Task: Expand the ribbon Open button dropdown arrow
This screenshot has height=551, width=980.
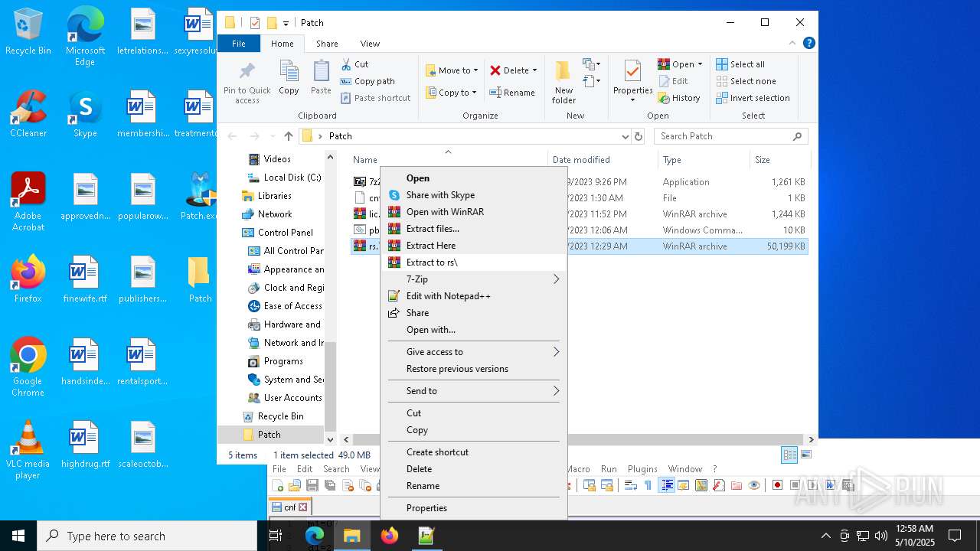Action: tap(700, 64)
